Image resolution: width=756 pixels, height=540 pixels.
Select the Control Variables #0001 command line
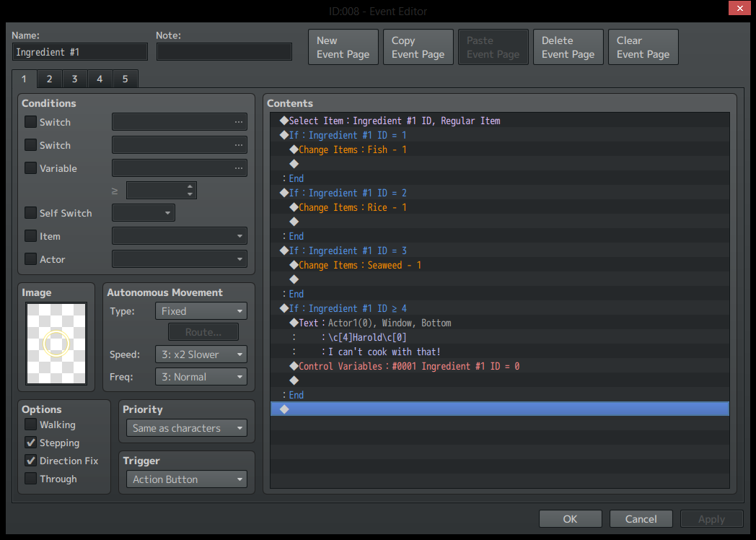[500, 366]
